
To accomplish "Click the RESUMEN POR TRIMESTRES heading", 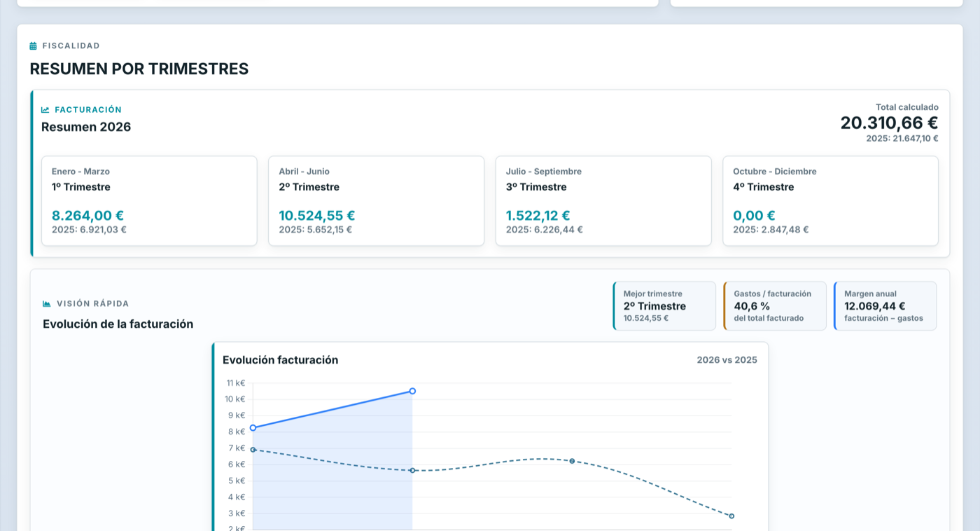I will [x=139, y=69].
